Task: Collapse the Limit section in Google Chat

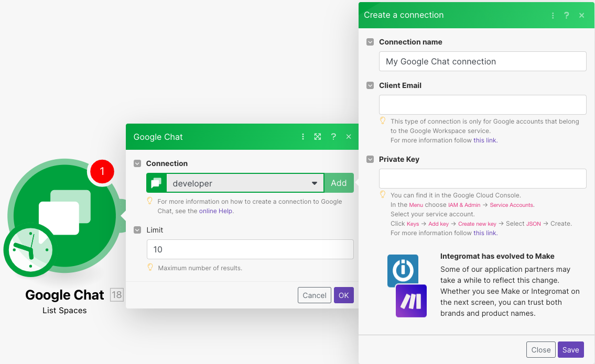Action: 137,230
